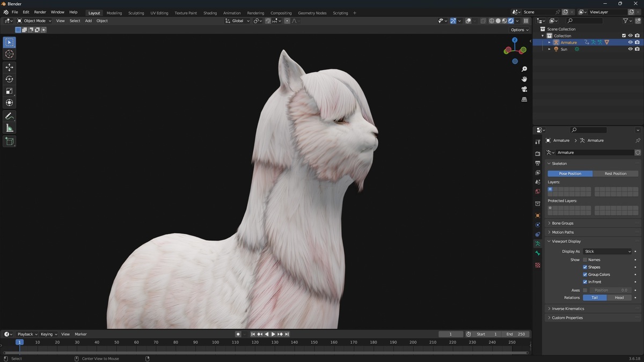Screen dimensions: 644x362
Task: Select the Annotate tool
Action: (x=9, y=116)
